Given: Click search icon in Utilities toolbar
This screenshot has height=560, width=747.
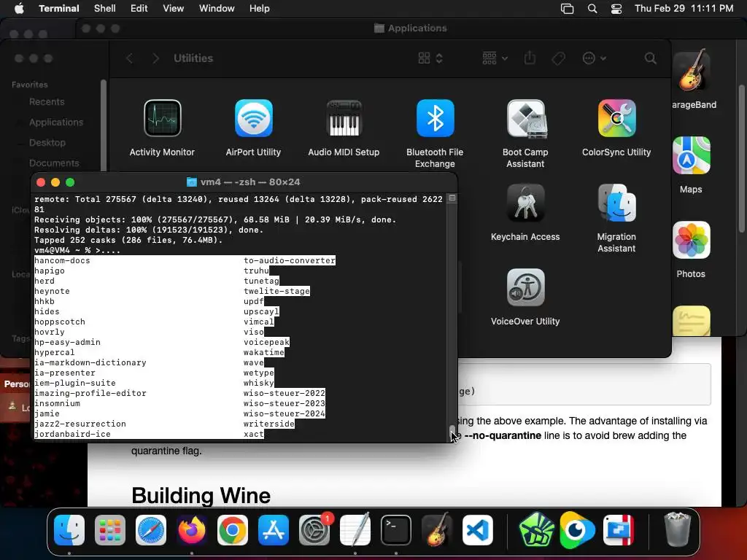Looking at the screenshot, I should (x=650, y=58).
